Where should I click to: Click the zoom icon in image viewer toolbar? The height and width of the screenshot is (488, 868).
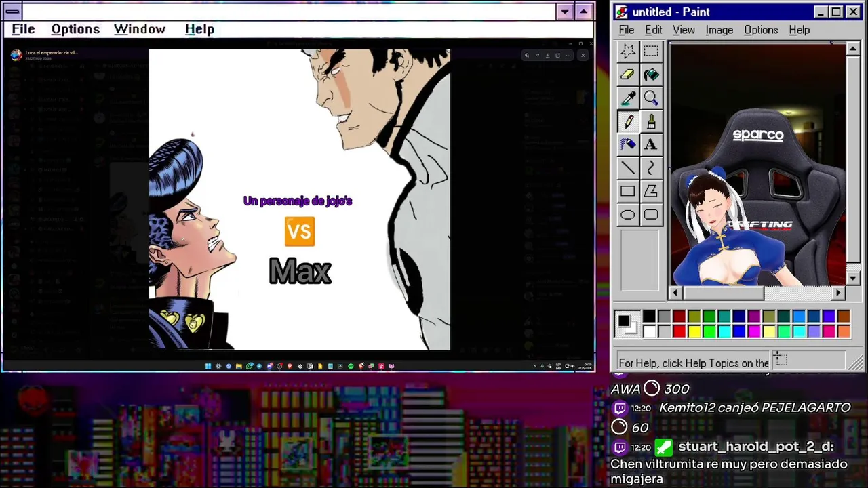coord(527,56)
